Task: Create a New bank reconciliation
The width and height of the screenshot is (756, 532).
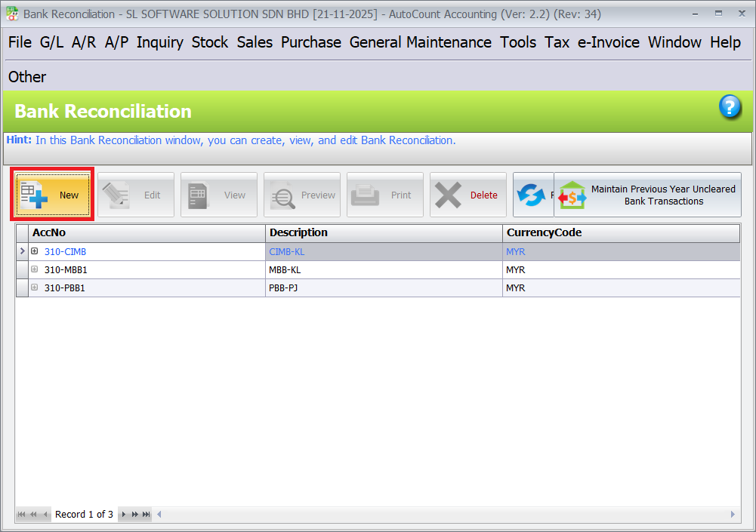Action: (x=52, y=194)
